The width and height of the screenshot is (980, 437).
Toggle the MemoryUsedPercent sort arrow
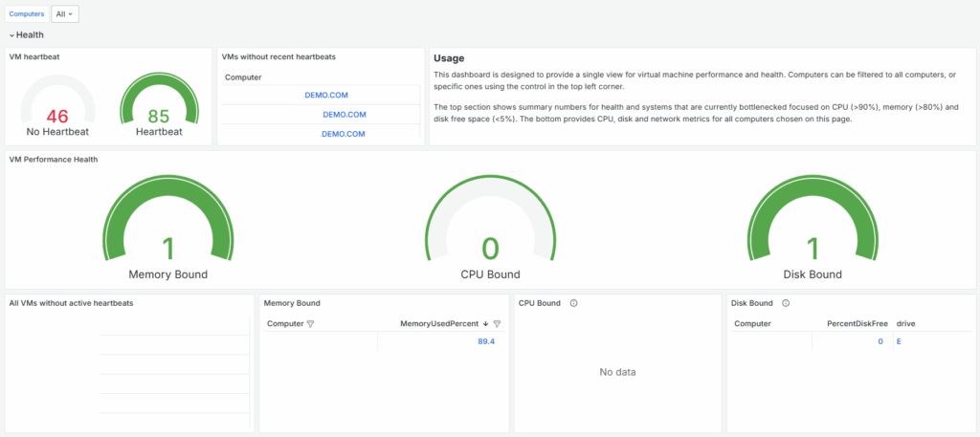[485, 324]
